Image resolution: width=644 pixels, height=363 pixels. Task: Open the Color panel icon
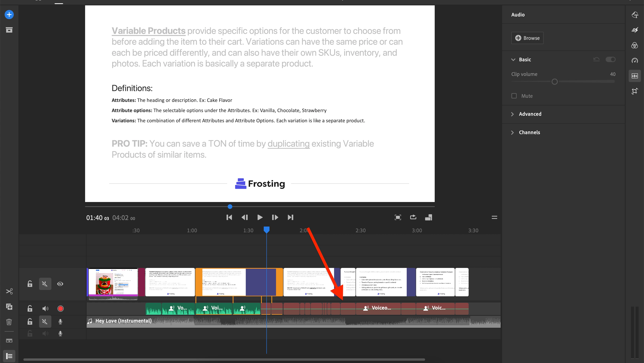(x=634, y=45)
